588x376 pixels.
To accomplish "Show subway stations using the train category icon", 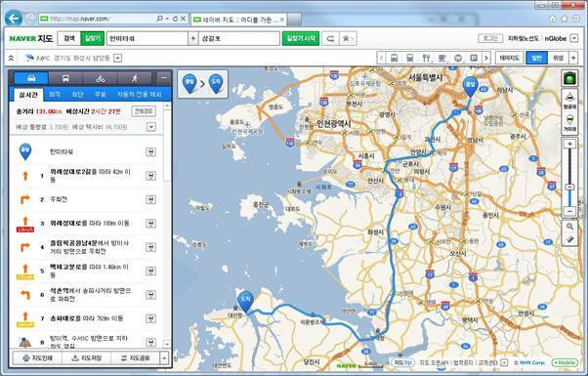I will 410,58.
